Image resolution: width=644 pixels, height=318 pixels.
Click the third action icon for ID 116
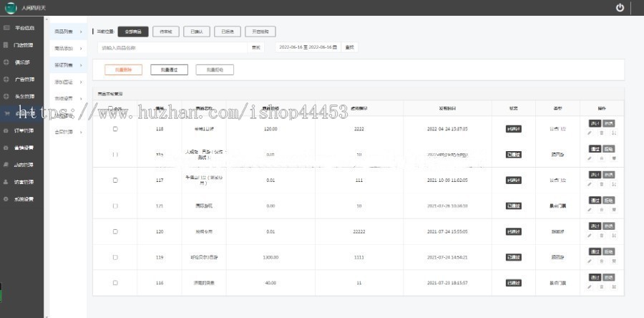[614, 286]
